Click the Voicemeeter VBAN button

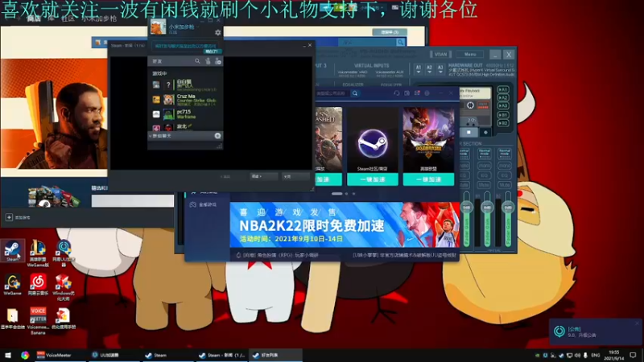[440, 54]
